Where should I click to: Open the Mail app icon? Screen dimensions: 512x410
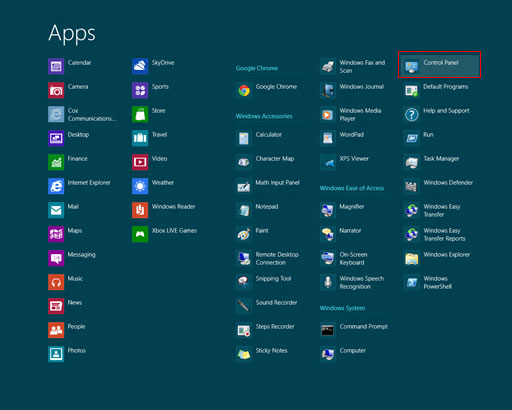(x=56, y=210)
